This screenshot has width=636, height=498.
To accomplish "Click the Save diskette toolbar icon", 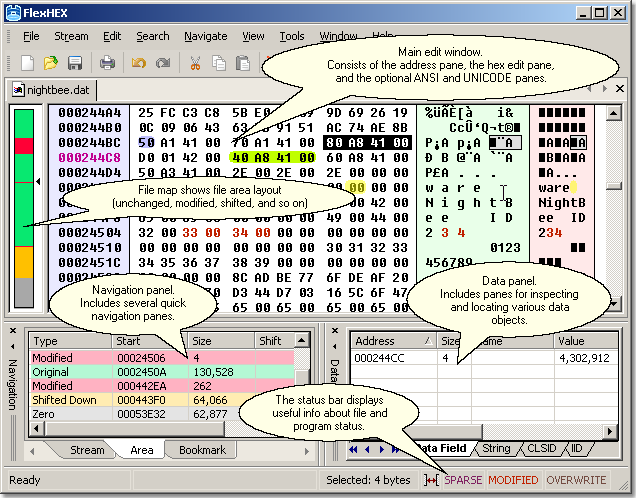I will tap(75, 63).
